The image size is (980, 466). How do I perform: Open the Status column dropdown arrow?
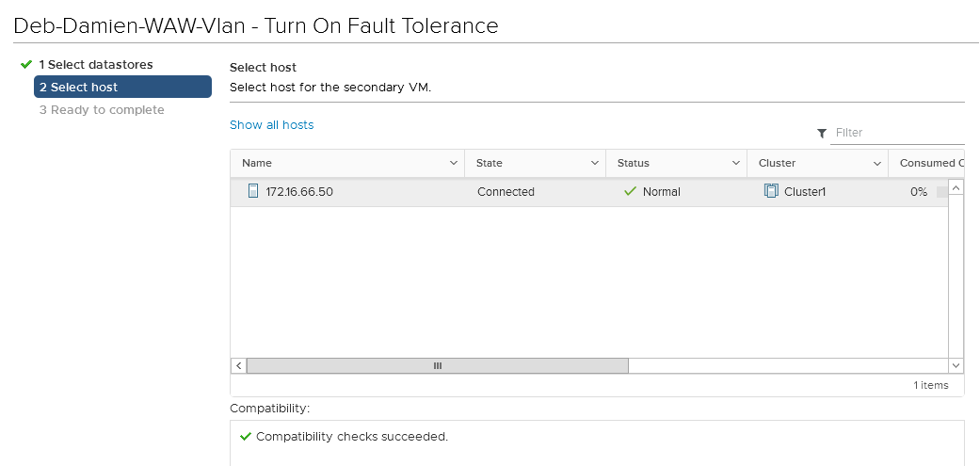736,163
